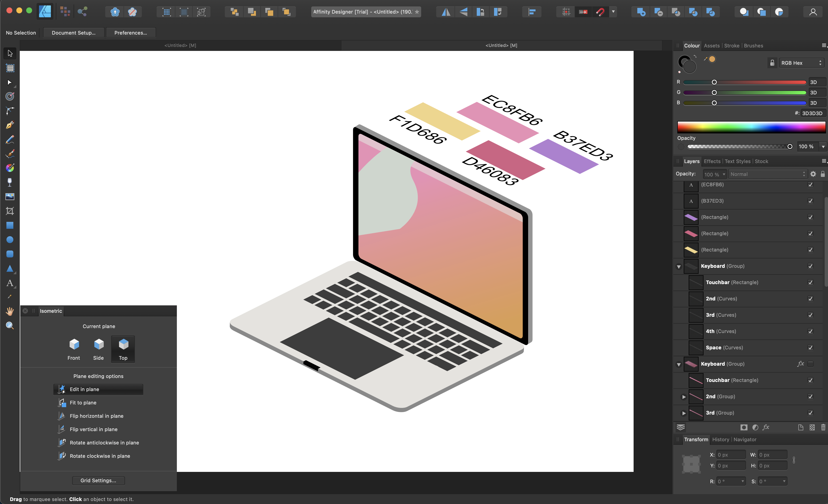Click the boolean Add operation icon
The width and height of the screenshot is (828, 504).
click(640, 12)
